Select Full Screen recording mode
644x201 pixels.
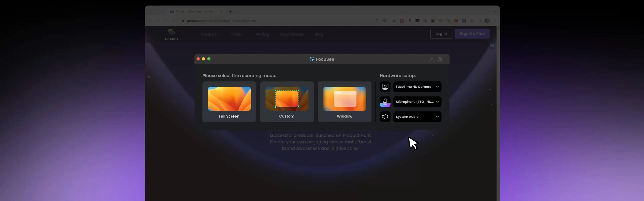229,102
